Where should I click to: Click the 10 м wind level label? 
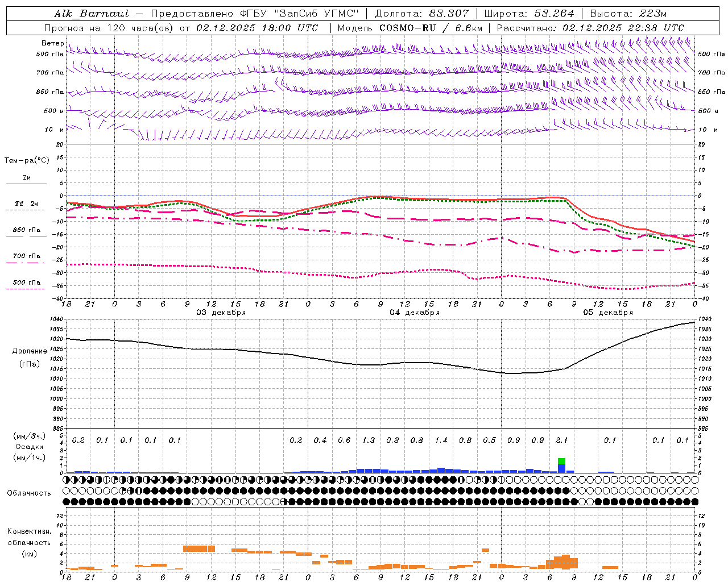[54, 130]
